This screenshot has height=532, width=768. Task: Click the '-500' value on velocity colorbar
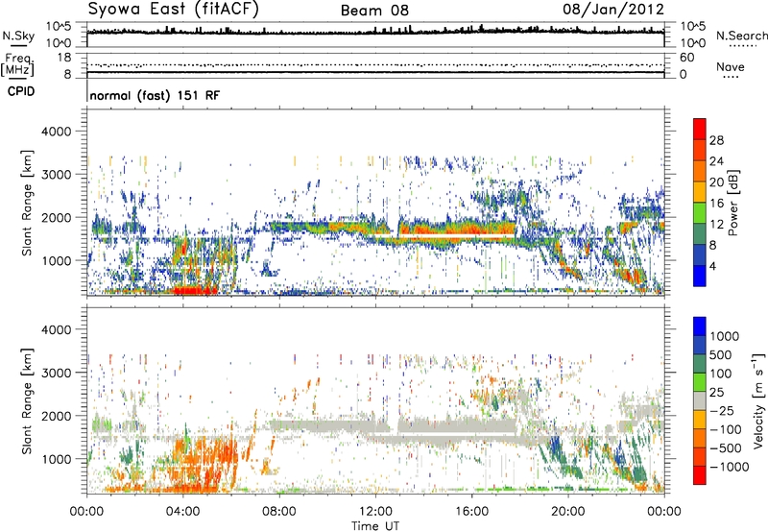[x=726, y=448]
